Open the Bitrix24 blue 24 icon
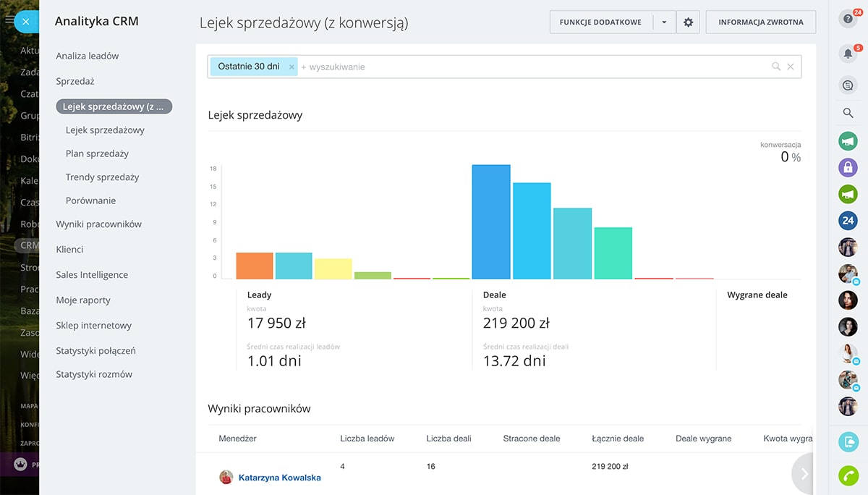The width and height of the screenshot is (868, 495). [848, 221]
